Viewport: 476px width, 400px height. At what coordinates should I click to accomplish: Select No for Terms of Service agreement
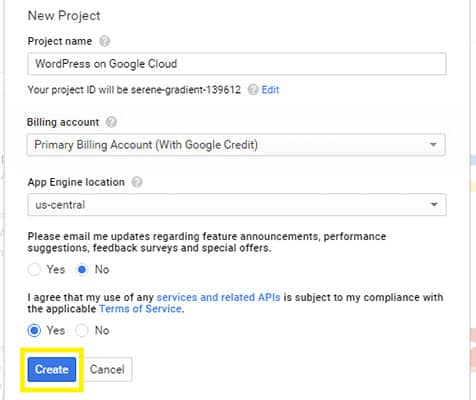pos(82,330)
